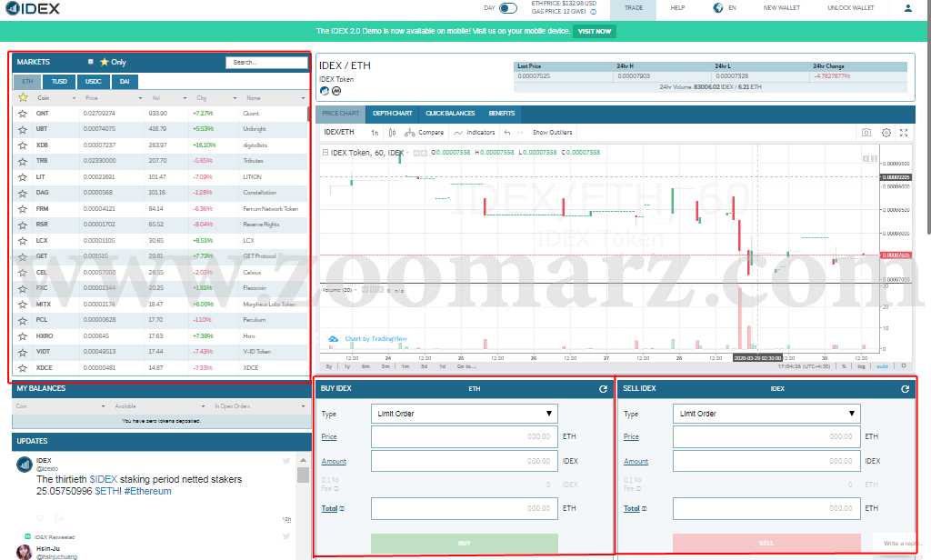This screenshot has width=931, height=560.
Task: Click the IDEX logo in the header
Action: coord(33,8)
